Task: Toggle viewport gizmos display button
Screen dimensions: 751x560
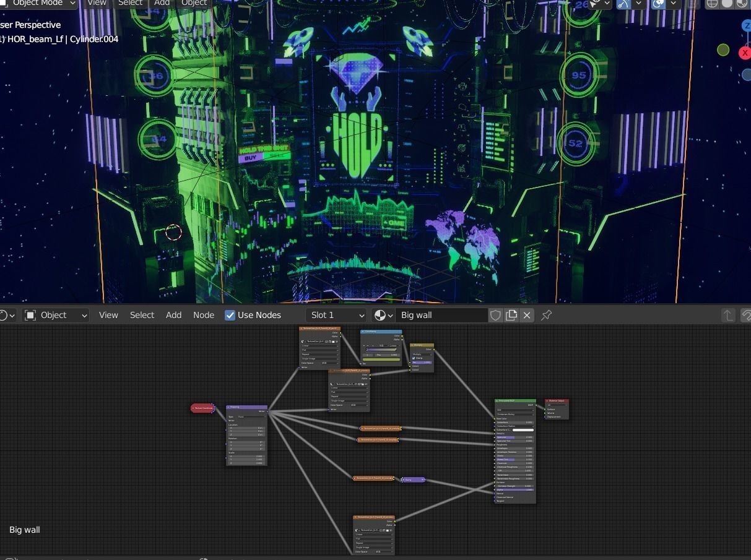Action: click(623, 4)
